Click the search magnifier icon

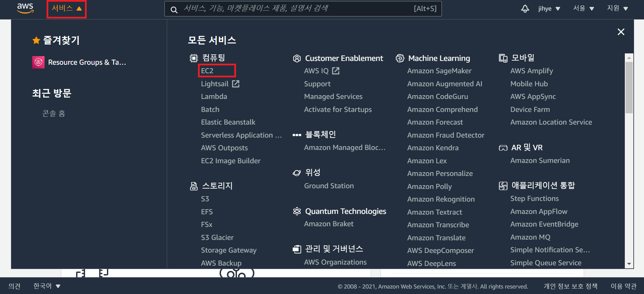coord(174,10)
